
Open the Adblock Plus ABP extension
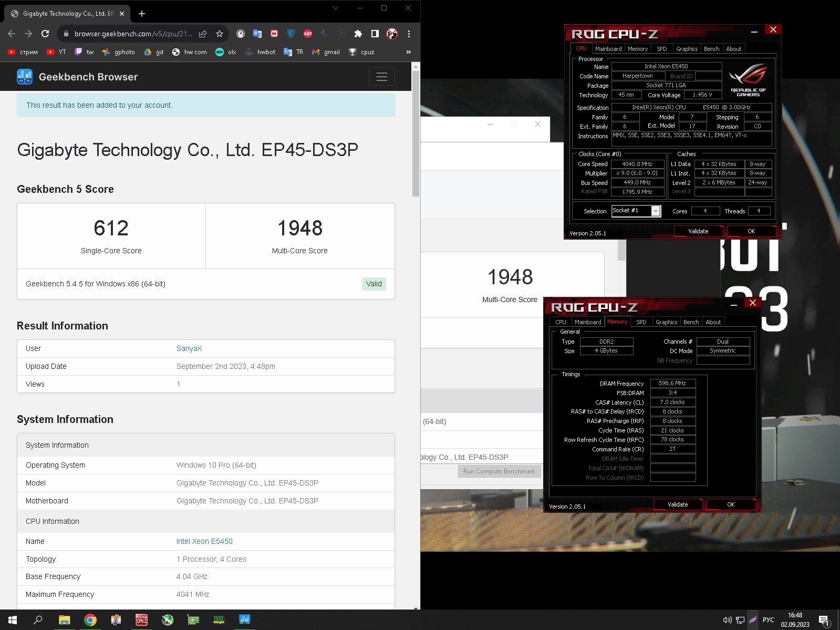point(308,34)
